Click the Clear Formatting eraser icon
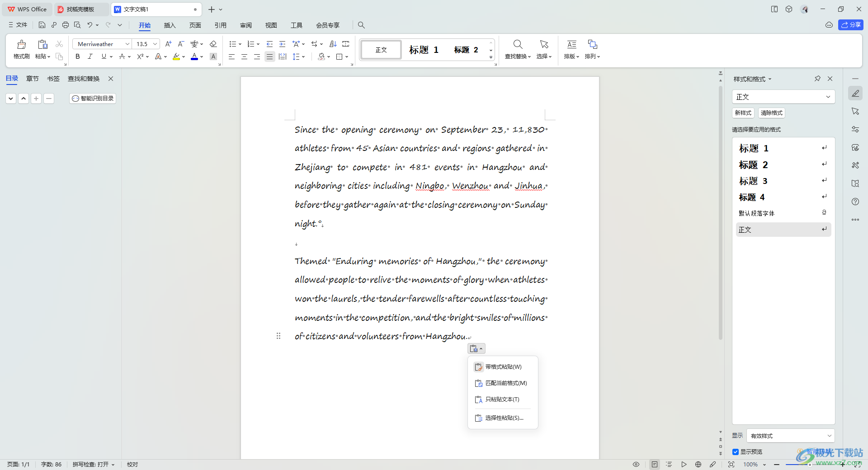Image resolution: width=868 pixels, height=470 pixels. [213, 44]
